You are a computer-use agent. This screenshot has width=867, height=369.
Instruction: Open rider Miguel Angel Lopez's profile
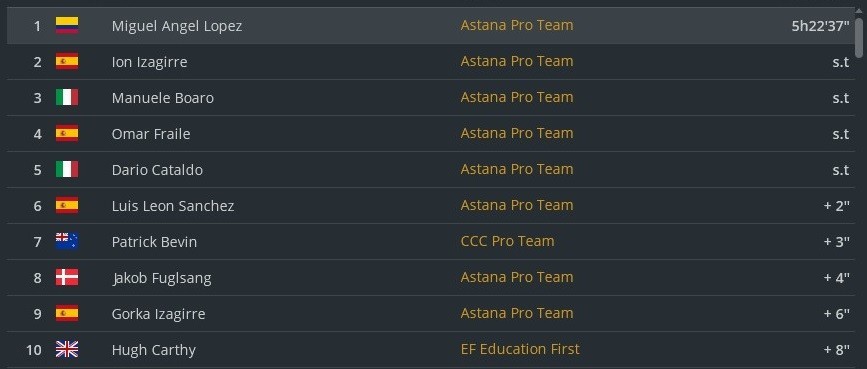[x=177, y=26]
